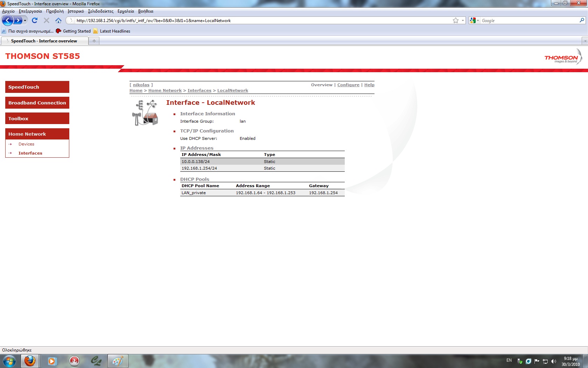588x368 pixels.
Task: Open the URL bar history dropdown arrow
Action: click(463, 21)
